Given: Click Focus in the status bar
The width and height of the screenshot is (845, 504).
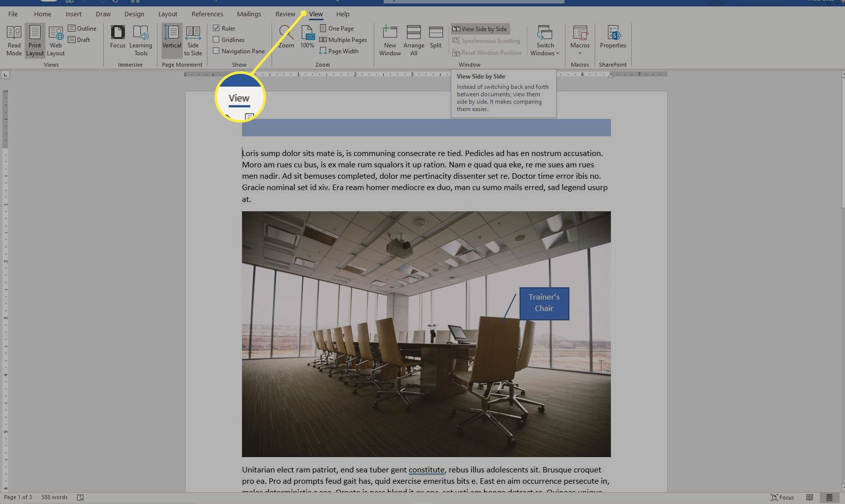Looking at the screenshot, I should [x=782, y=497].
